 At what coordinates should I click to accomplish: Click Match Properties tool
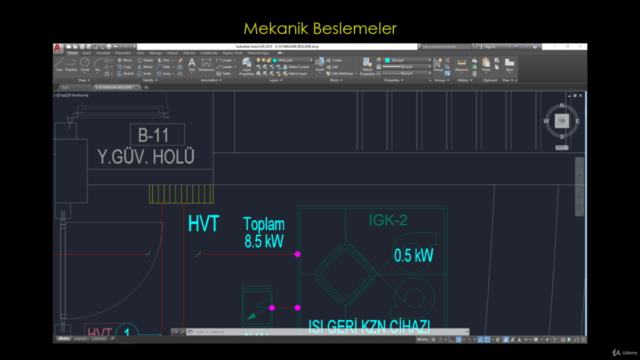tap(367, 67)
